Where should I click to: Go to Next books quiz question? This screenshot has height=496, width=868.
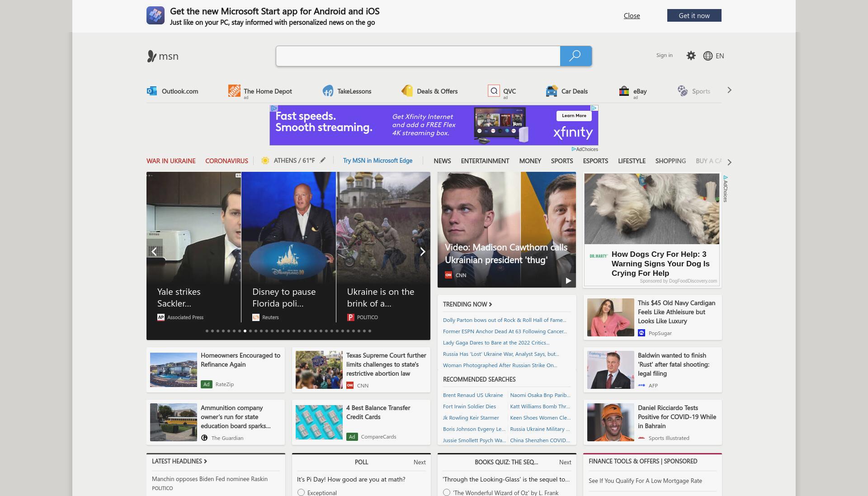point(565,462)
